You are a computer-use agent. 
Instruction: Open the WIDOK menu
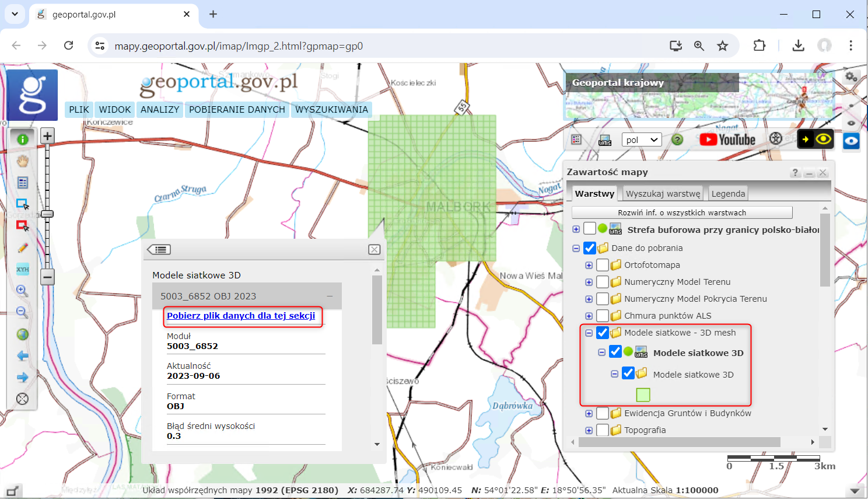[115, 110]
